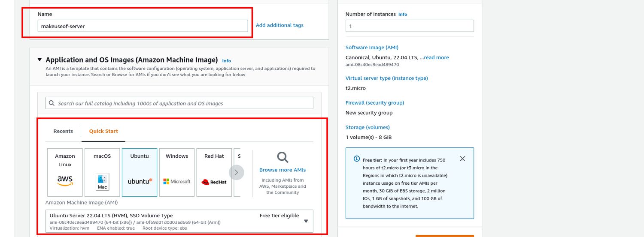
Task: Click the Free tier info circle icon
Action: 357,159
